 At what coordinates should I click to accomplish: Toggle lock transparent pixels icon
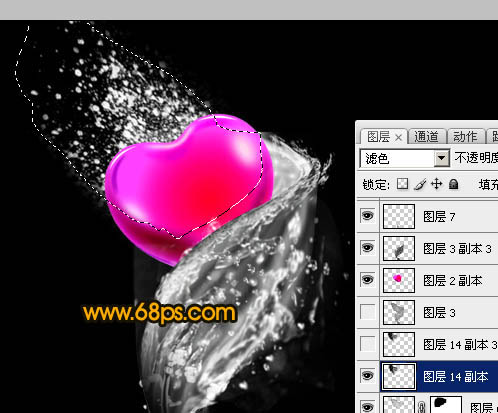tap(403, 184)
